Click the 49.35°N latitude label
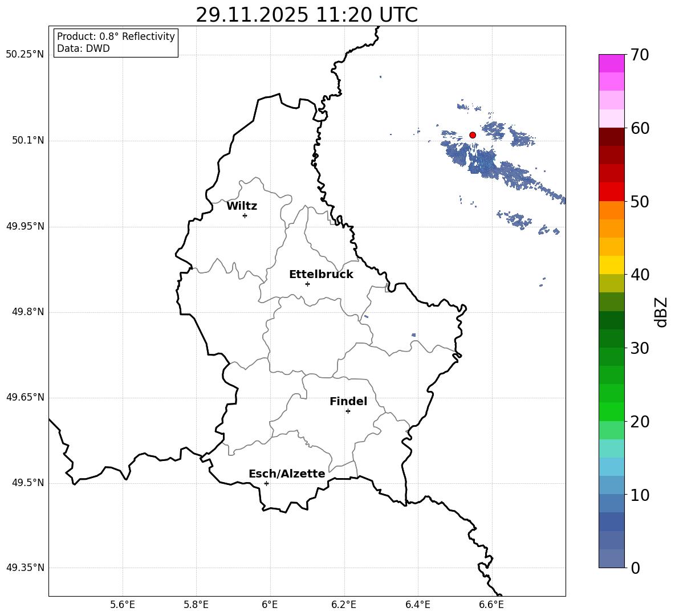This screenshot has height=616, width=675. pyautogui.click(x=25, y=568)
